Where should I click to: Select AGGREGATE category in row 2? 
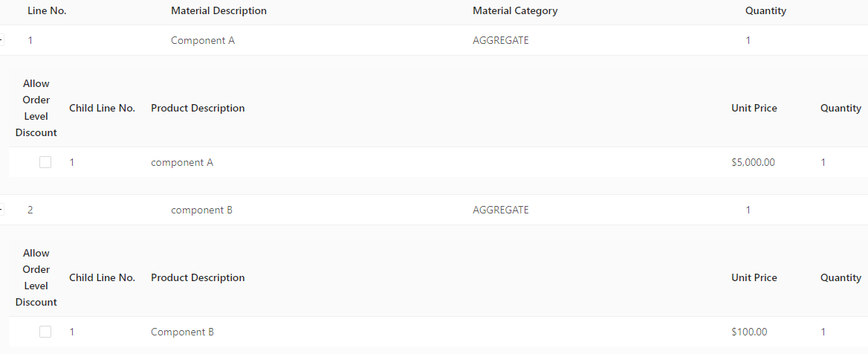(500, 210)
